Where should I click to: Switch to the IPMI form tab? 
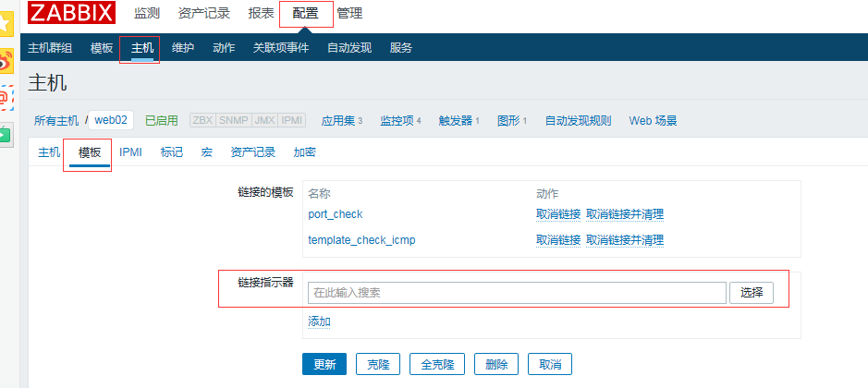point(130,152)
